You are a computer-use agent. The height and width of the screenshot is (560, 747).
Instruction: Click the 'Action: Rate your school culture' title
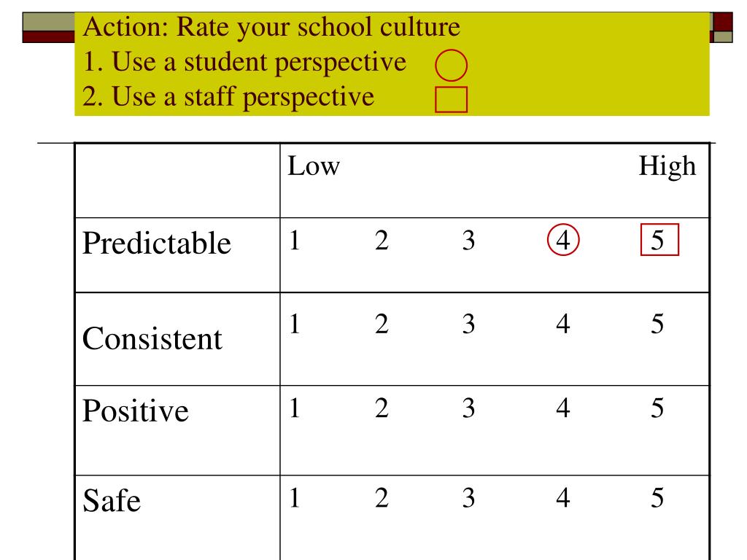pos(271,27)
